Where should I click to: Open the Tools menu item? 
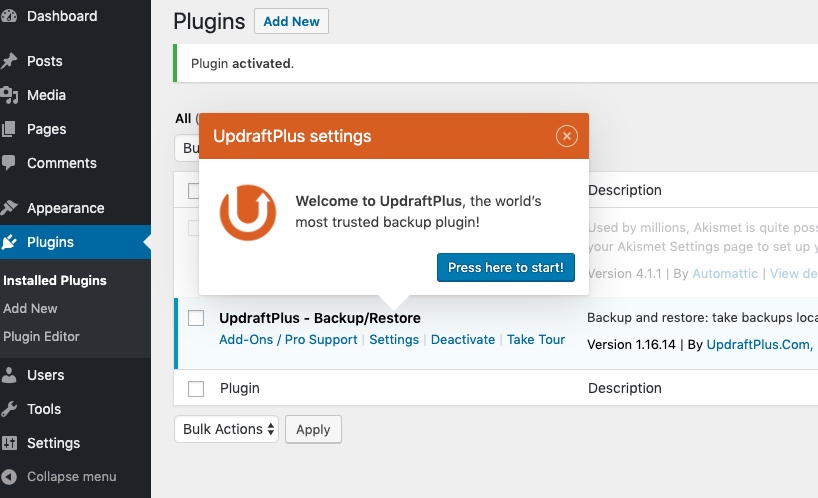[x=44, y=409]
